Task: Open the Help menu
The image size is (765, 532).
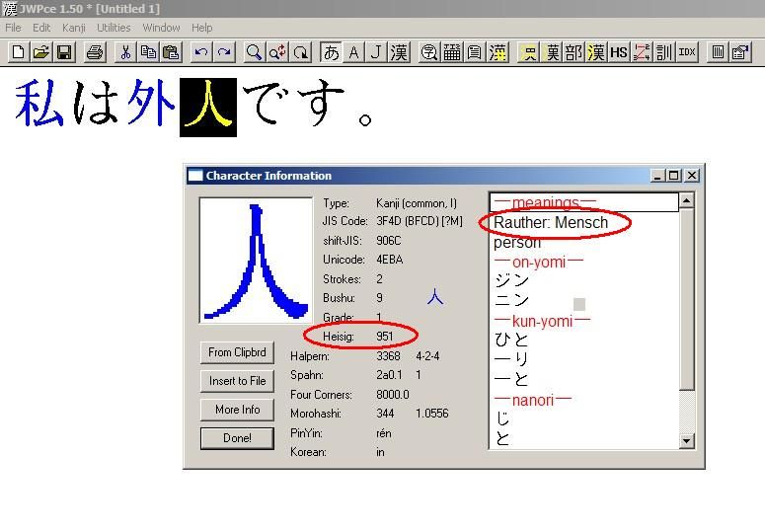Action: coord(201,28)
